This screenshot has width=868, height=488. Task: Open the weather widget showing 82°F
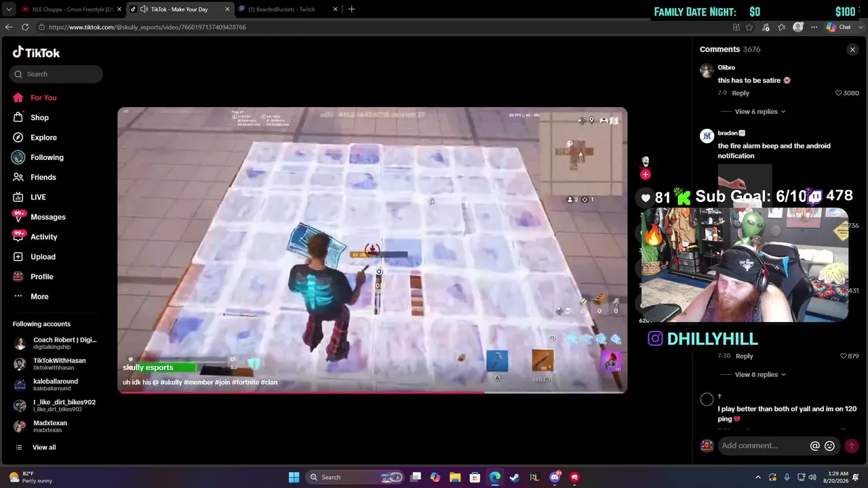pyautogui.click(x=29, y=477)
